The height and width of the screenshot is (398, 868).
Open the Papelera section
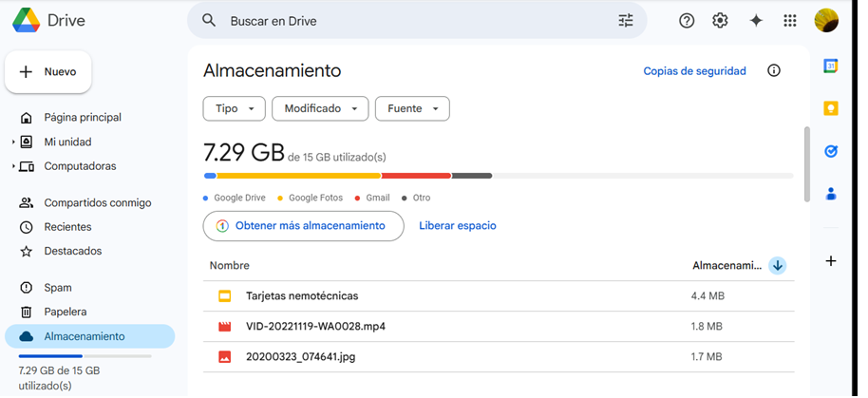point(66,313)
